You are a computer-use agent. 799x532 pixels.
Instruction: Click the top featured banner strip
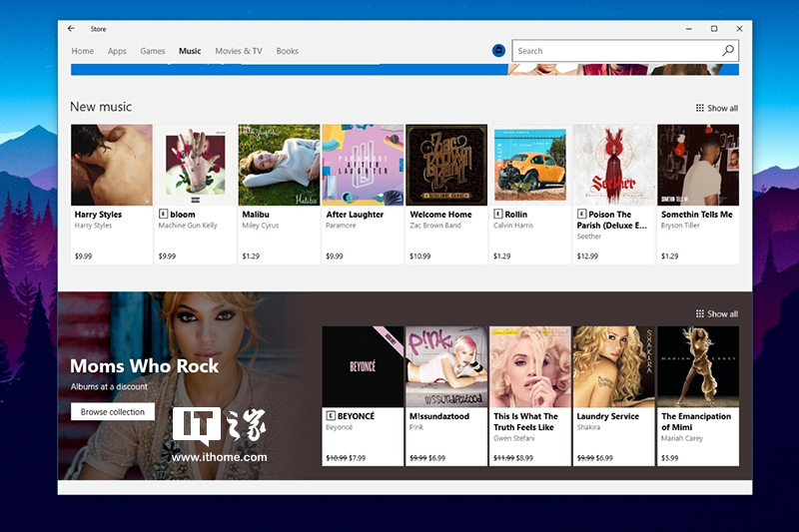click(404, 70)
